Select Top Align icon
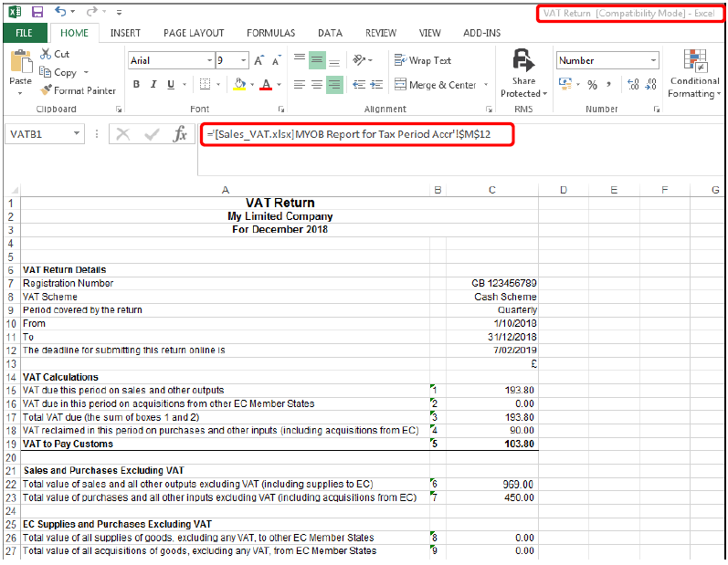 point(300,59)
